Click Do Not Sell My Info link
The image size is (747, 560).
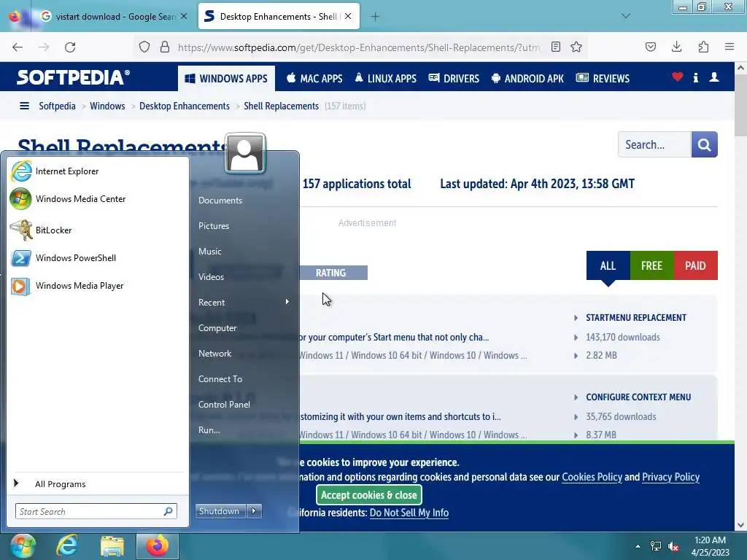[x=409, y=513]
